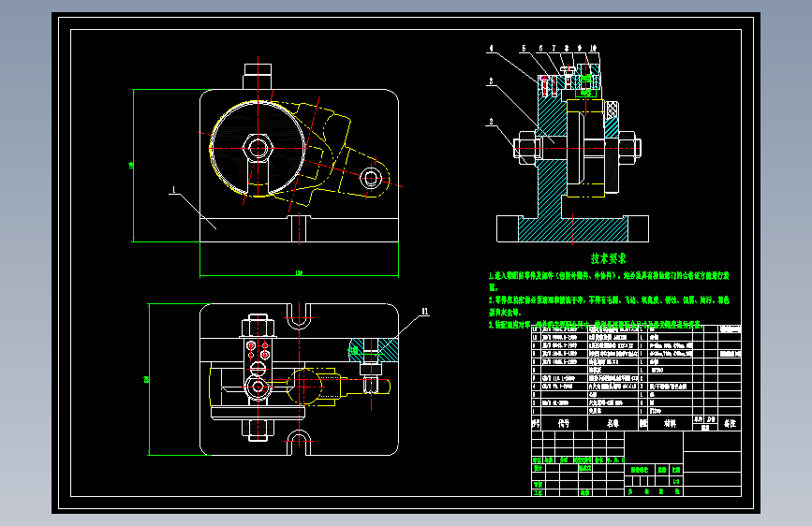This screenshot has height=526, width=812.
Task: Click the 材料 column header in parts list
Action: [670, 423]
